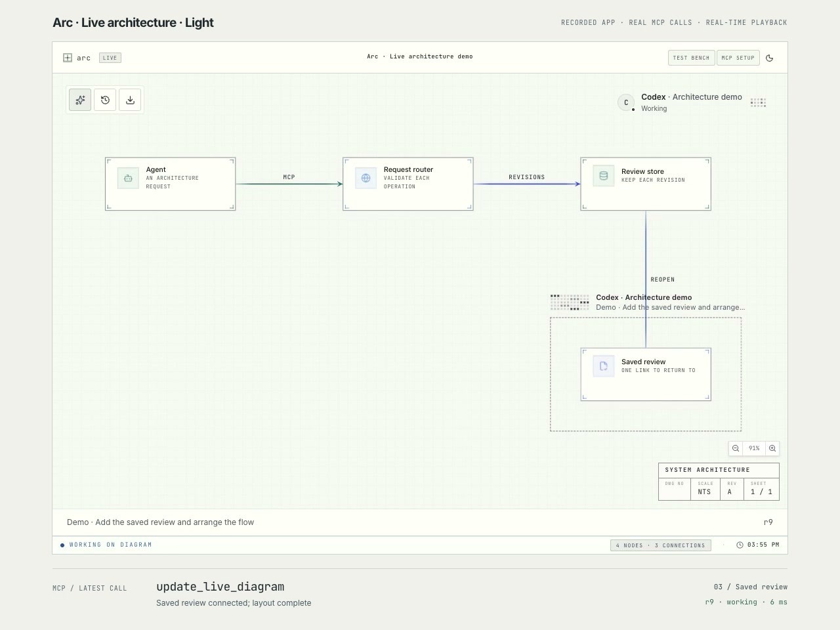This screenshot has height=630, width=840.
Task: Select the Request router node title
Action: point(408,169)
